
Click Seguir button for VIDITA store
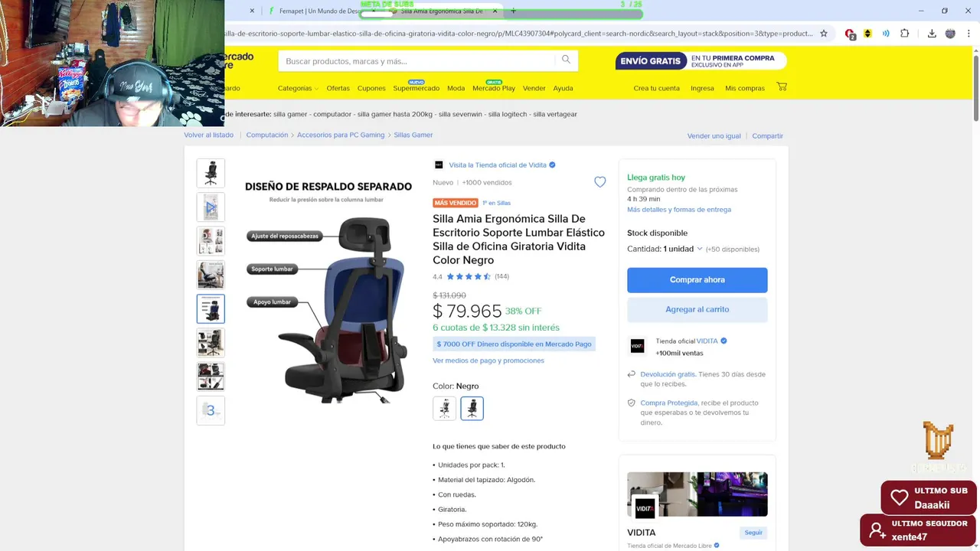[753, 533]
